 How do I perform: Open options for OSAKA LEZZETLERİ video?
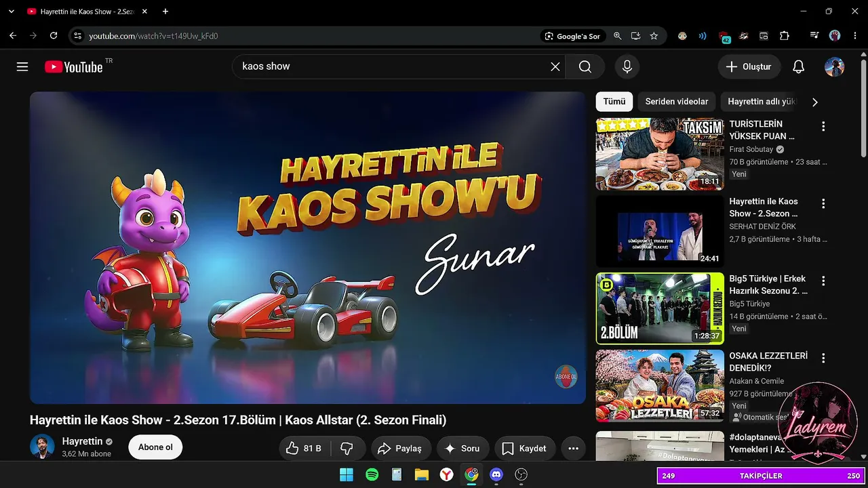click(x=823, y=358)
